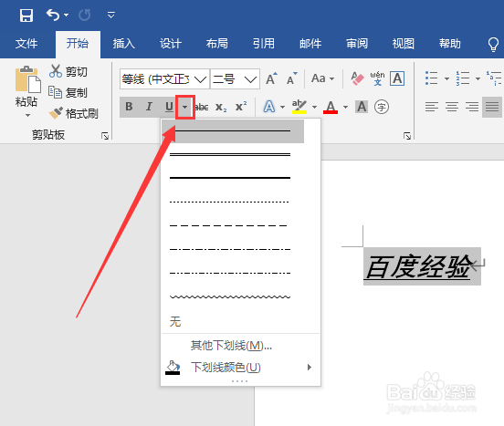Click the clear formatting eraser icon

[x=357, y=78]
